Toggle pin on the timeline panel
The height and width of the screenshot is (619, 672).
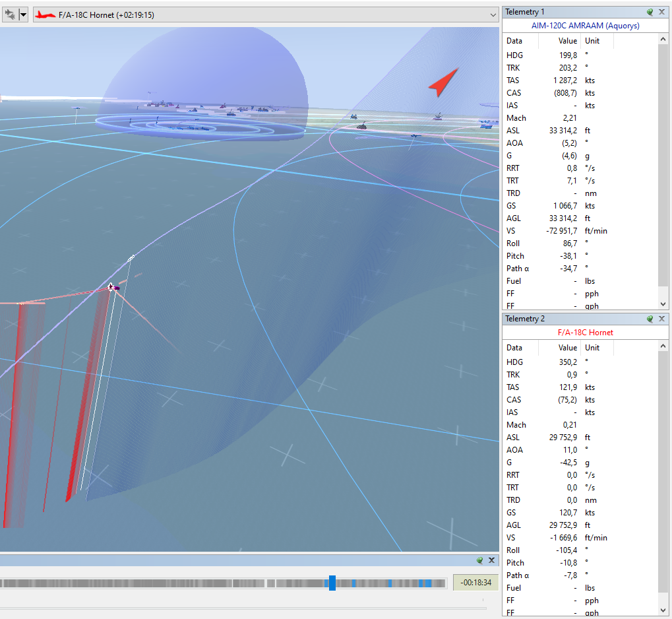(480, 560)
